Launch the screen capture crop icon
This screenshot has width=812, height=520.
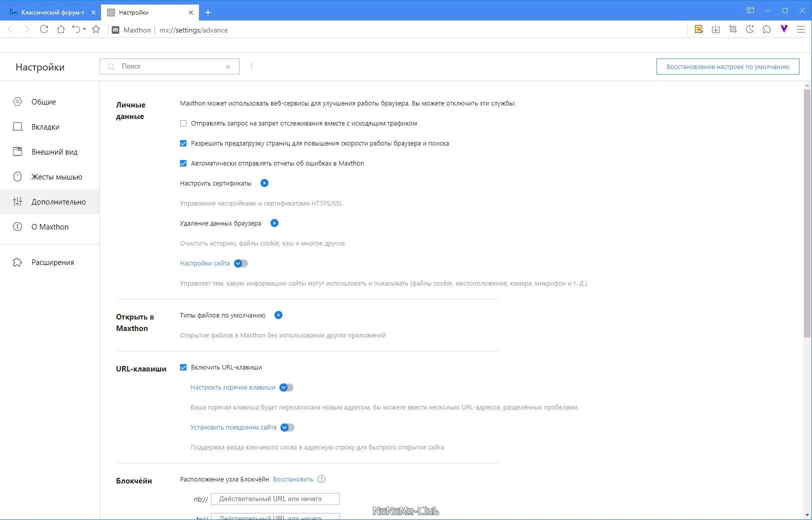point(733,29)
